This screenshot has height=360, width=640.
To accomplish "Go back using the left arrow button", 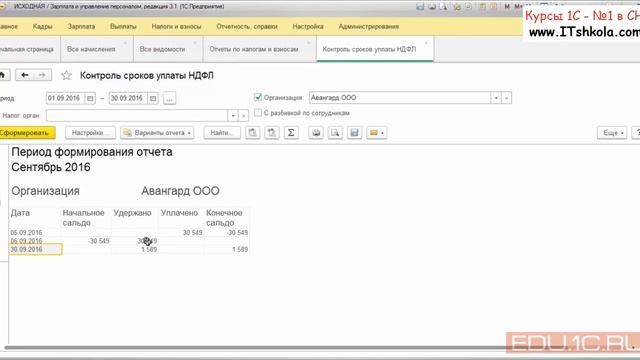I will (x=24, y=75).
